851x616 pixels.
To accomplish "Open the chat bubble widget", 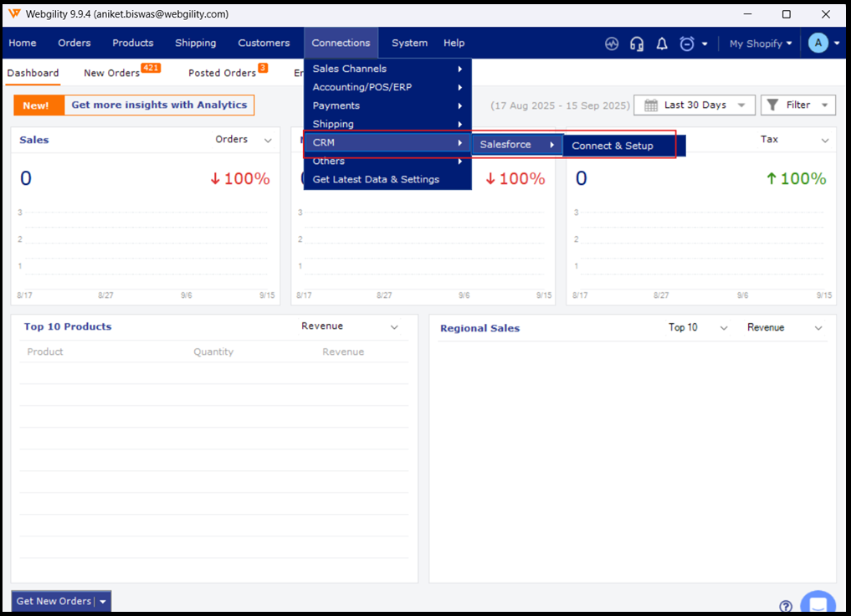I will (818, 604).
